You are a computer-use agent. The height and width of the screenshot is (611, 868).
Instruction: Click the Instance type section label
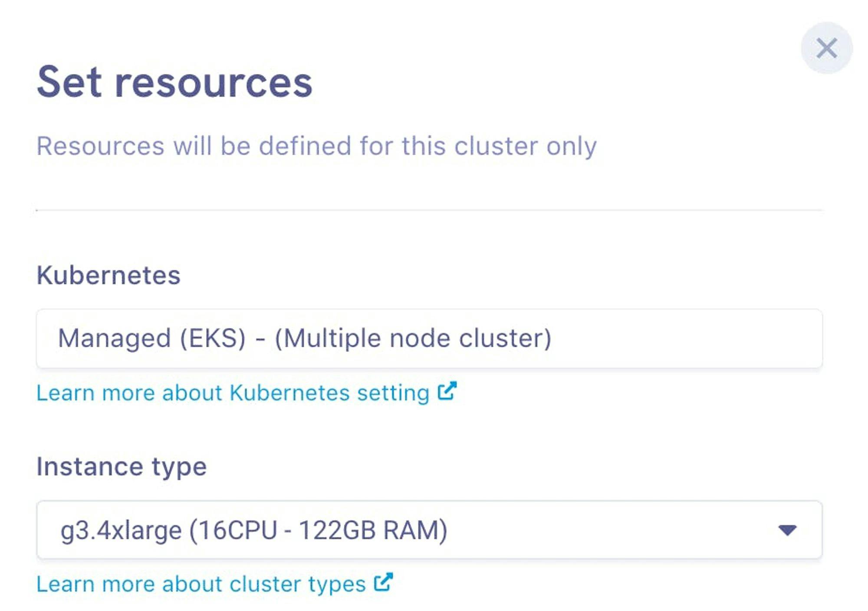coord(122,467)
